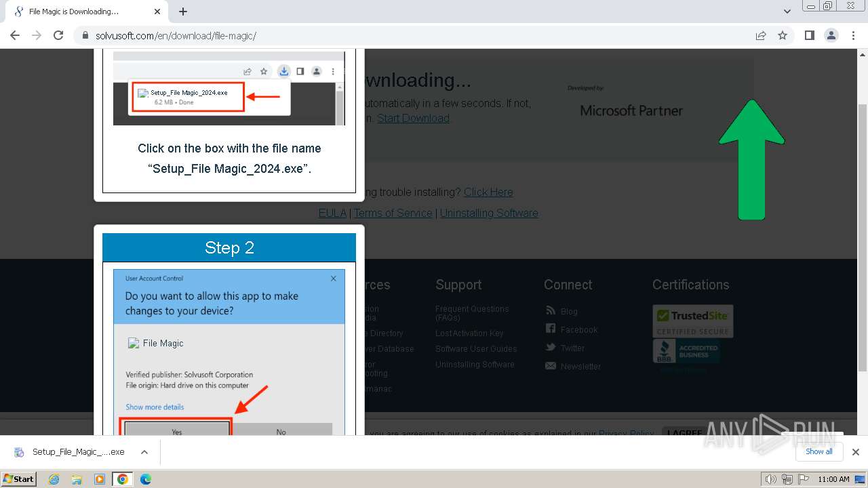Open the Chrome profile menu
The height and width of the screenshot is (488, 868).
click(831, 35)
